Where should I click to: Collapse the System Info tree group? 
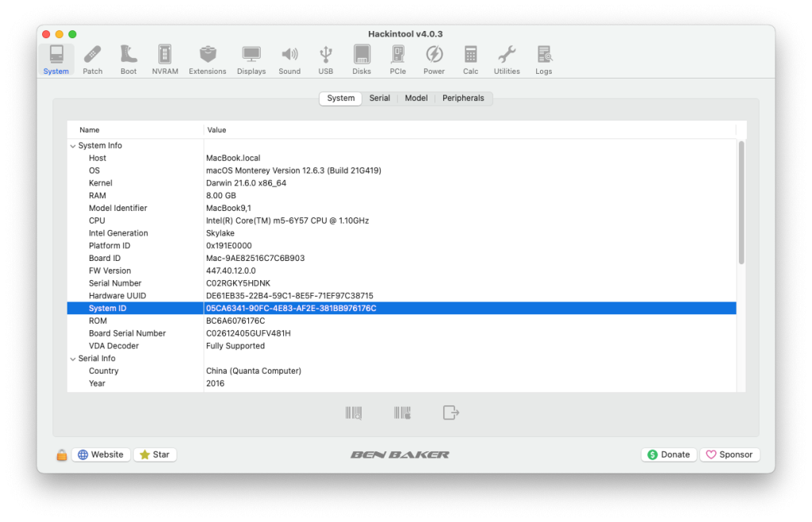(73, 146)
